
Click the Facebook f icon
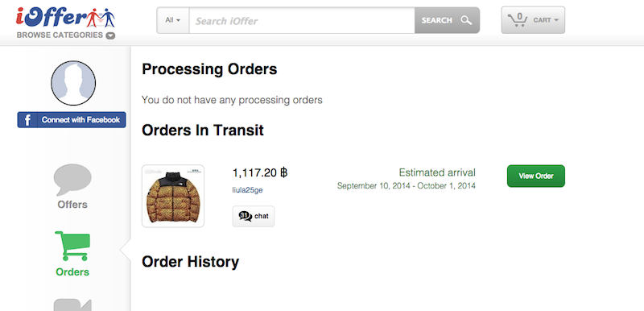pyautogui.click(x=27, y=120)
